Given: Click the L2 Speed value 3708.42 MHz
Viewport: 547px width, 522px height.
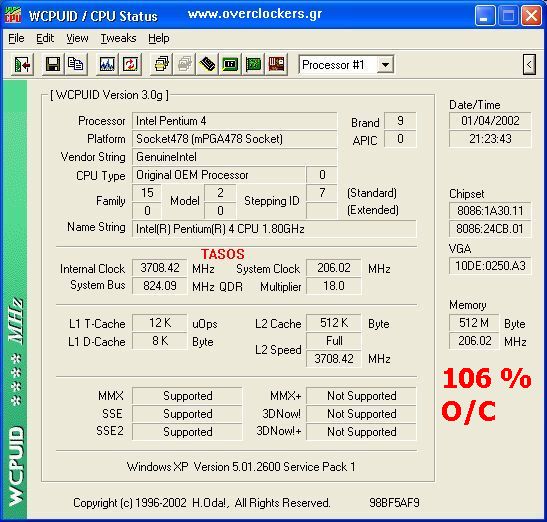Looking at the screenshot, I should pos(334,359).
